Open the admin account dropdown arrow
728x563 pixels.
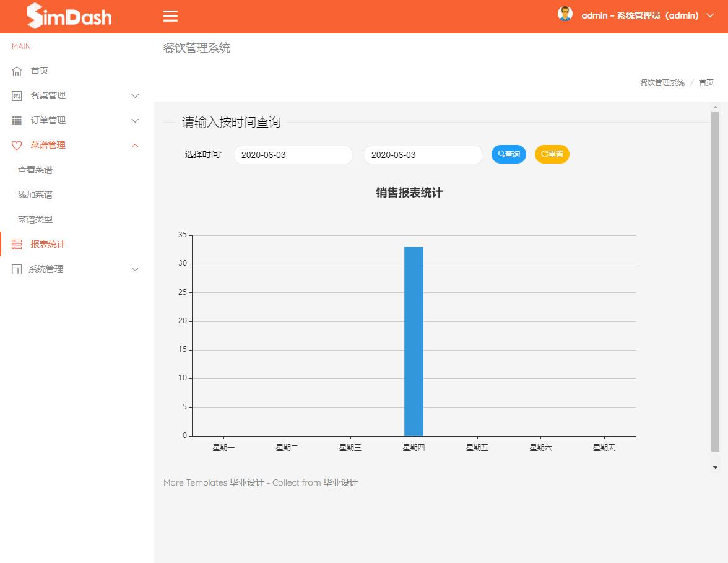pos(709,16)
